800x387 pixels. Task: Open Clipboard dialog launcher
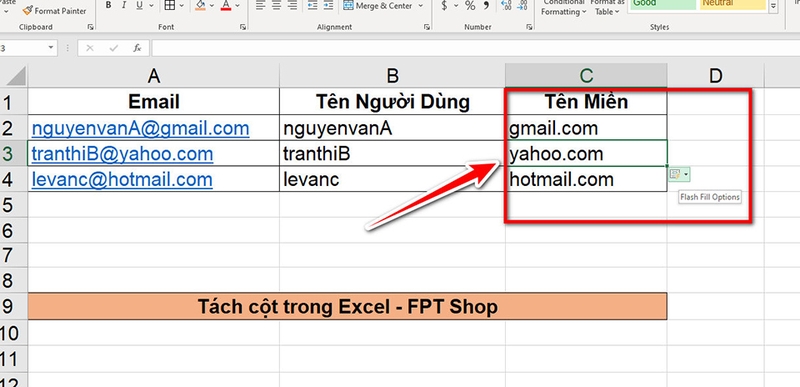coord(90,27)
